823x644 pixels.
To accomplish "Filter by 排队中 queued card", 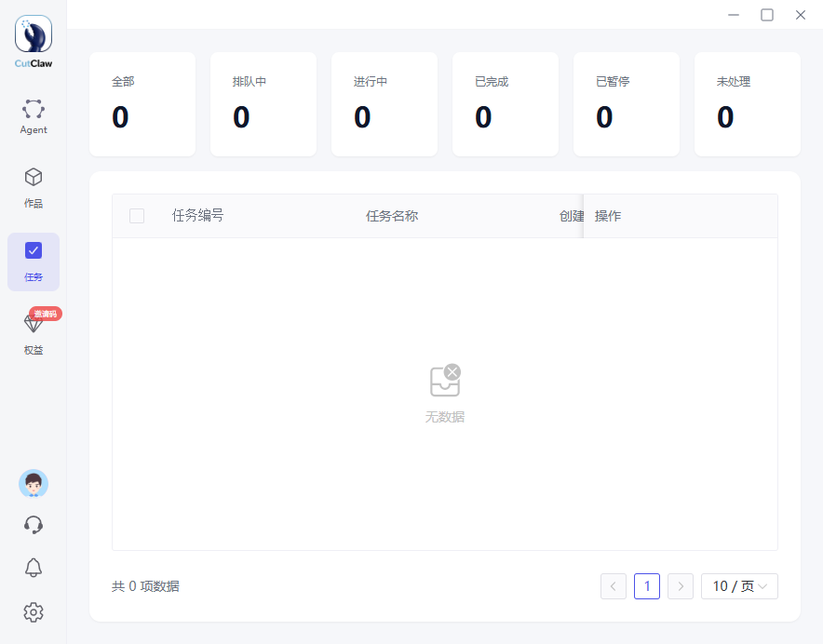I will (x=263, y=104).
